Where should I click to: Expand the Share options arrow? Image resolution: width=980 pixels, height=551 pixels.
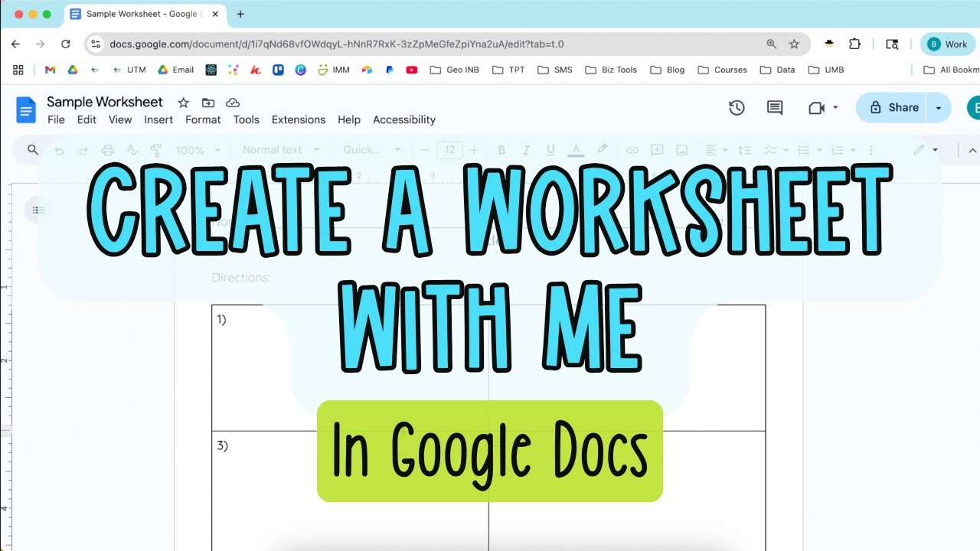coord(939,108)
